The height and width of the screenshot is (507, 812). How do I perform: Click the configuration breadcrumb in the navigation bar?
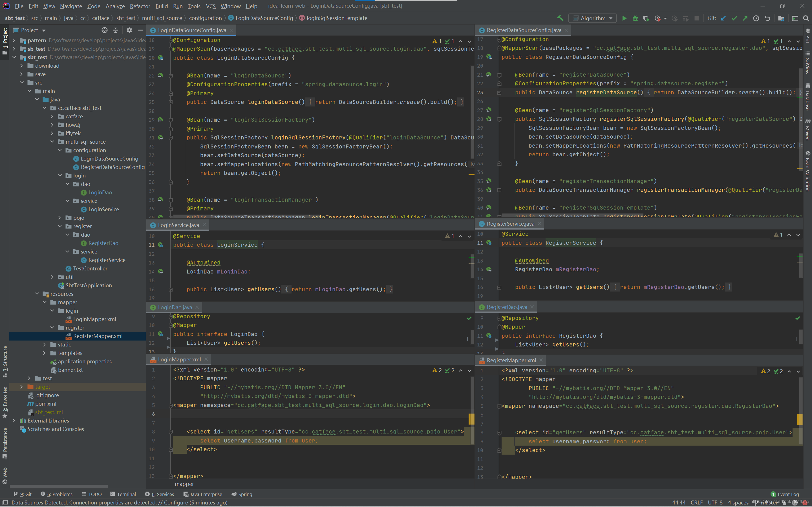pos(205,18)
